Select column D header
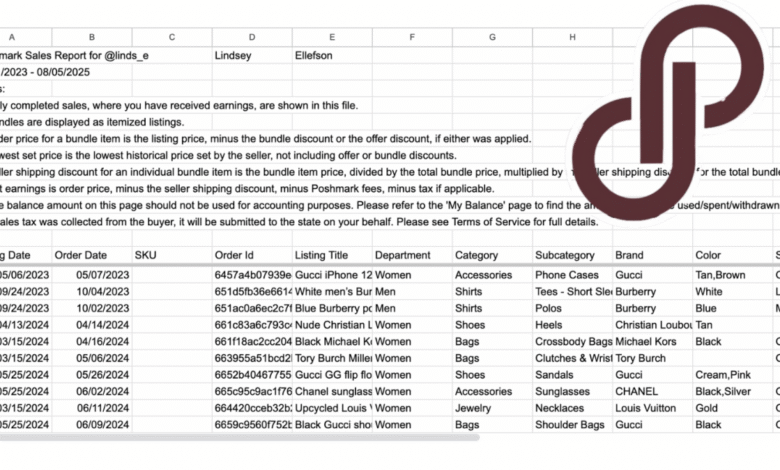Screen dimensions: 780x470 click(252, 37)
